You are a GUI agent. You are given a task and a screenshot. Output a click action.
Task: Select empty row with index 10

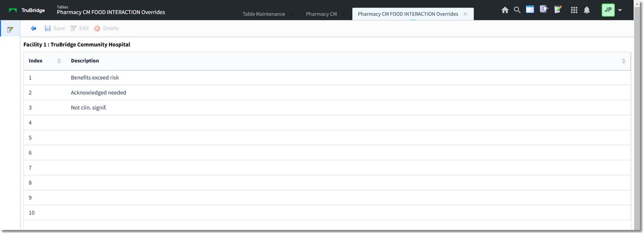pos(327,213)
